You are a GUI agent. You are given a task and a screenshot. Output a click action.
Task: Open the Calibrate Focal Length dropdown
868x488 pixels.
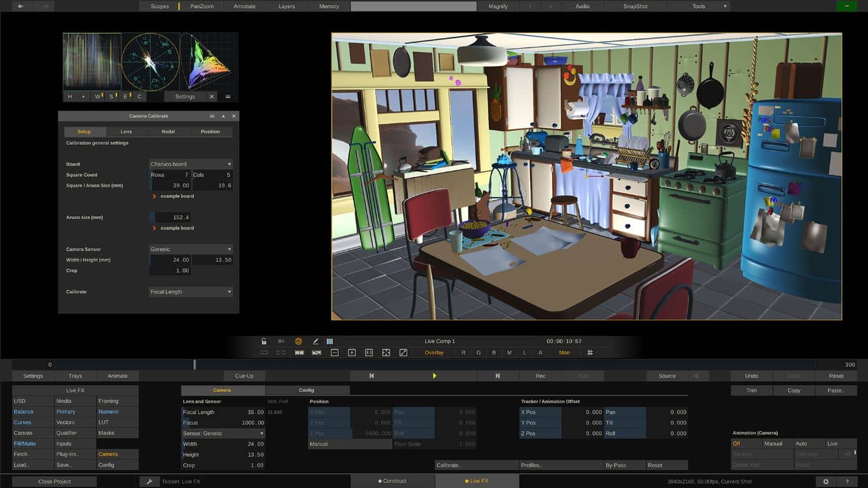191,292
